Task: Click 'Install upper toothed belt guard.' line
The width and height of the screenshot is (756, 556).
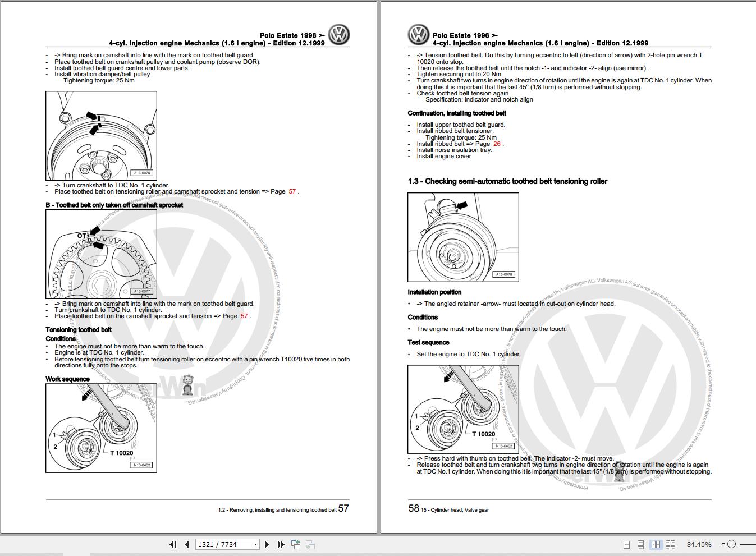Action: (x=461, y=125)
